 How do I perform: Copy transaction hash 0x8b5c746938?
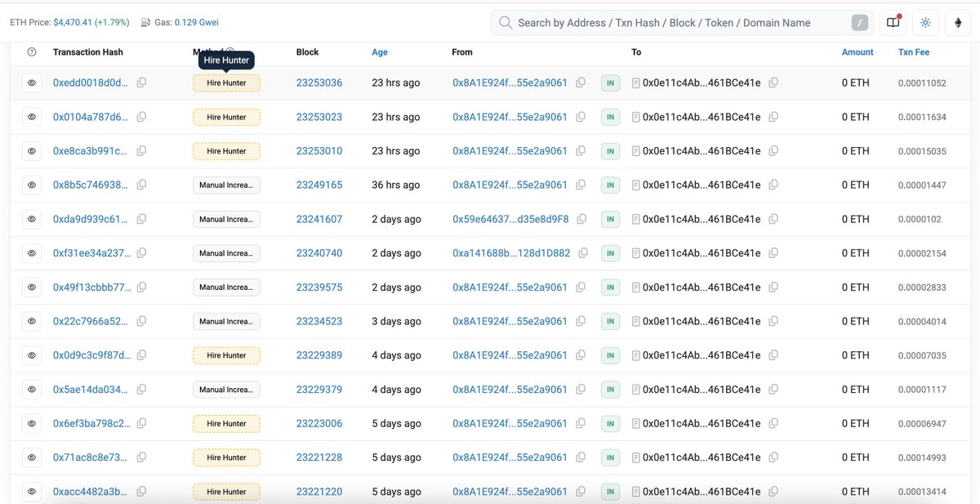[141, 185]
